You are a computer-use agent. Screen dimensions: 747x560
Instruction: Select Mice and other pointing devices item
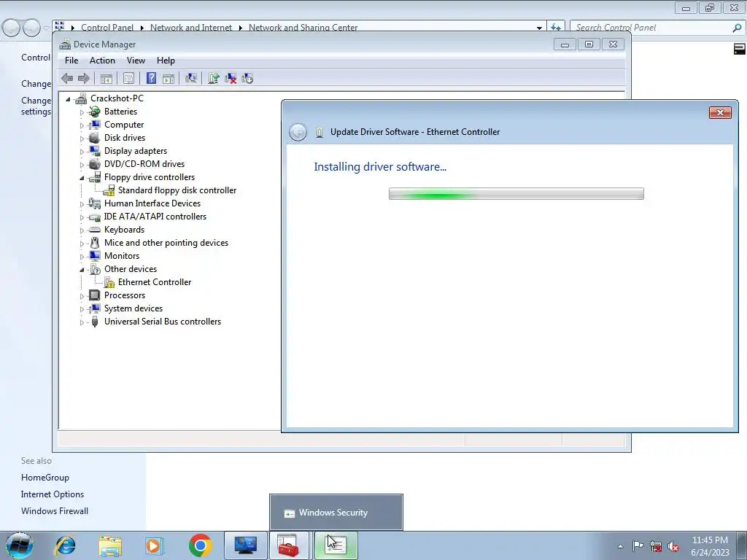tap(166, 243)
